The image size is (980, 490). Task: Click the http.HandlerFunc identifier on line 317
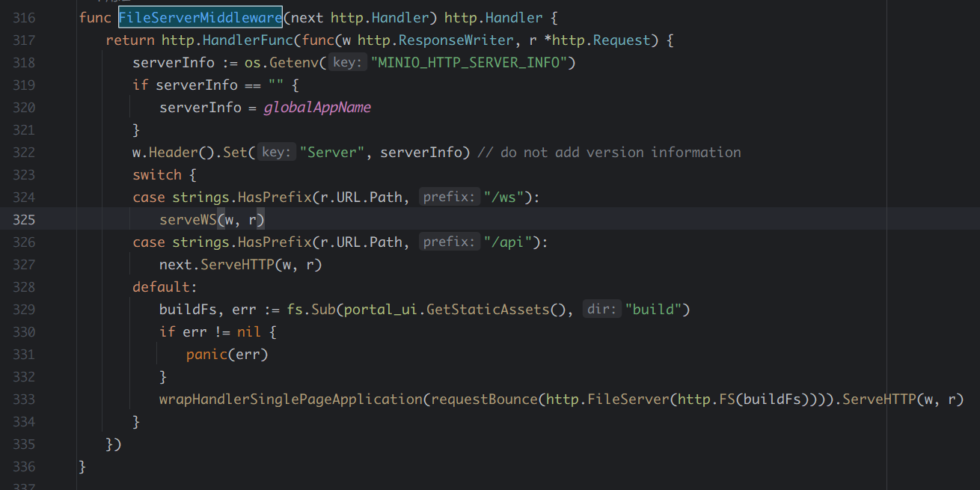(227, 40)
